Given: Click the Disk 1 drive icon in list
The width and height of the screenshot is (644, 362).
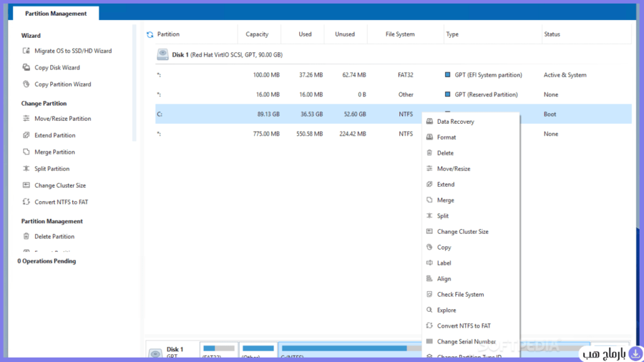Looking at the screenshot, I should [163, 55].
